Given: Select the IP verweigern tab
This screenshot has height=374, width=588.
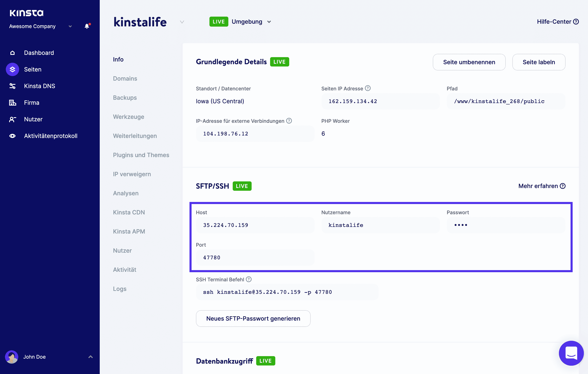Looking at the screenshot, I should (132, 174).
